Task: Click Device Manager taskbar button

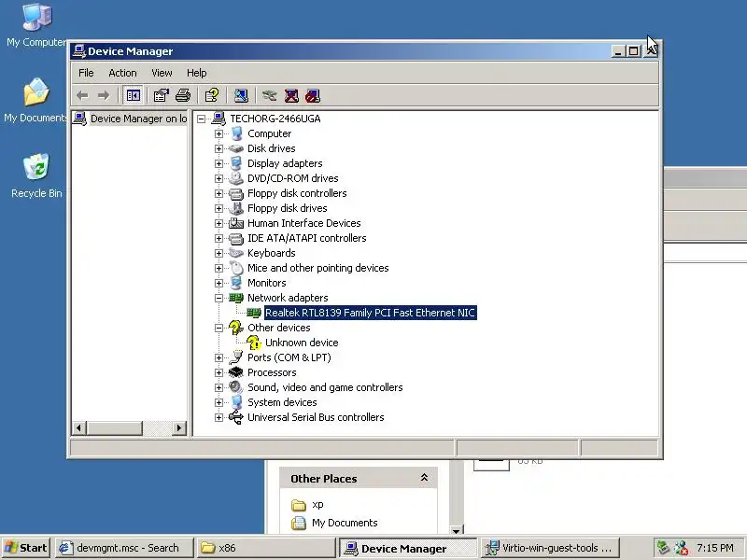Action: point(408,548)
